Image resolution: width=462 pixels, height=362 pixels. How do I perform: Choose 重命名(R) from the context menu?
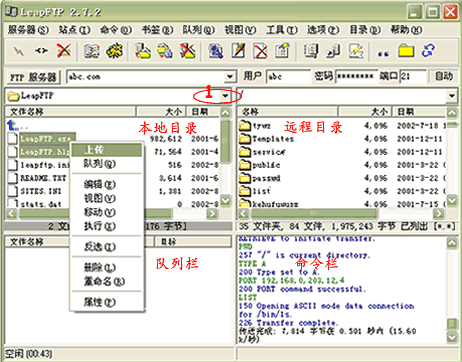pos(104,281)
